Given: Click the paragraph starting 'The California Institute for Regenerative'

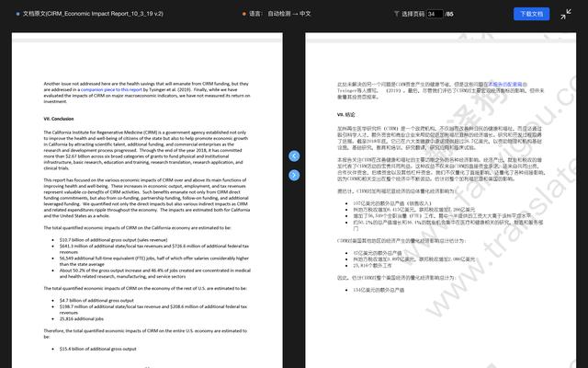Looking at the screenshot, I should tap(145, 150).
